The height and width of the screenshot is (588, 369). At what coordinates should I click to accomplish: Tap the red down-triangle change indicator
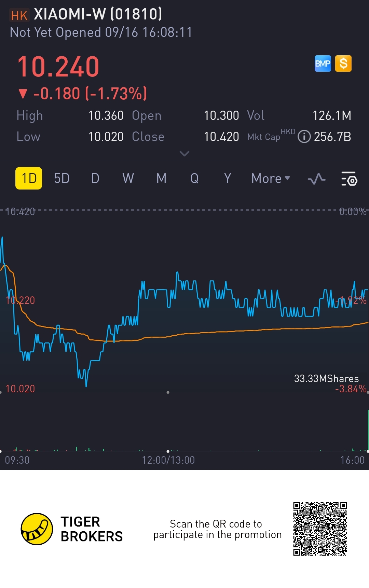[23, 94]
